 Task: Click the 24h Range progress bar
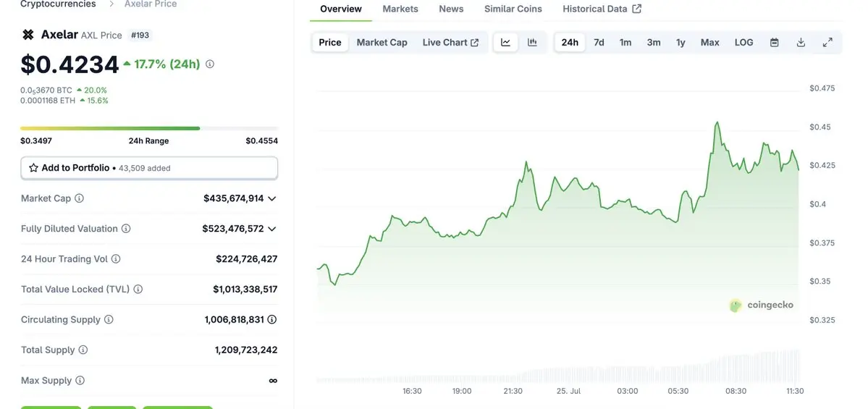point(149,128)
